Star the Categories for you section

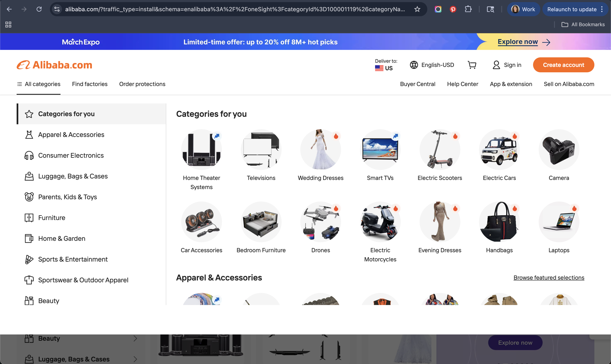[x=29, y=114]
